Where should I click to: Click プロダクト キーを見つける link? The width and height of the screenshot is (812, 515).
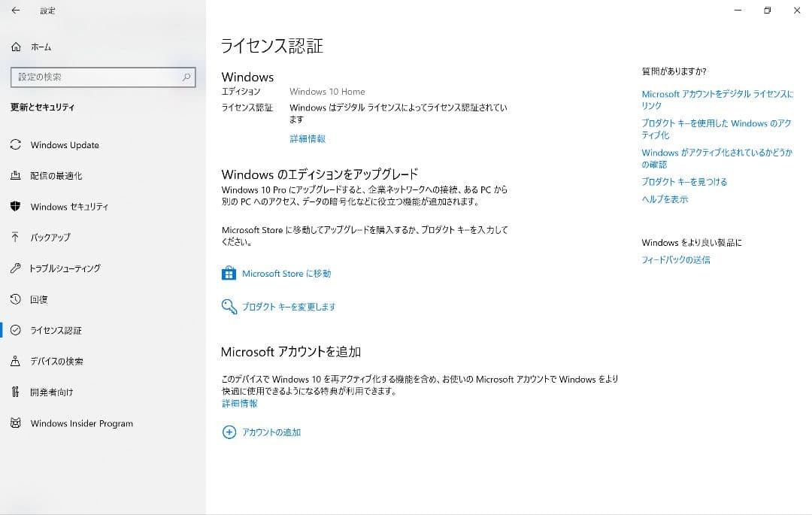tap(684, 182)
